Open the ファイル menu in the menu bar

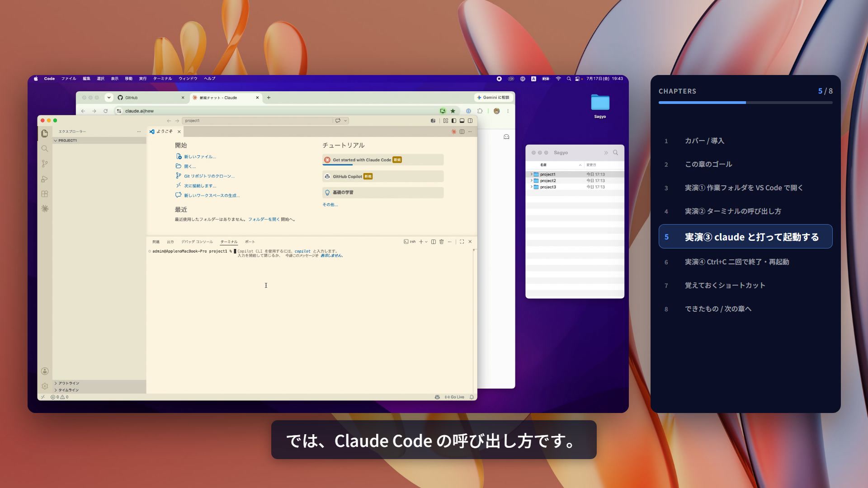69,79
